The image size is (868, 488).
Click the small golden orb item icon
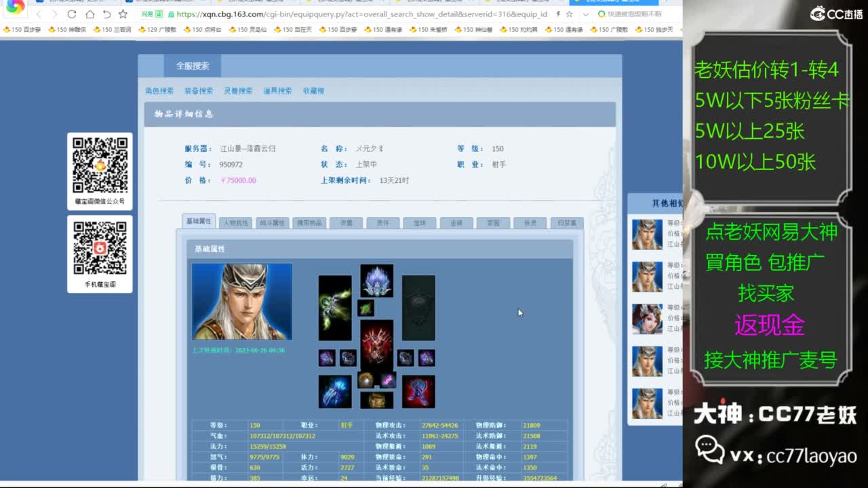tap(366, 380)
